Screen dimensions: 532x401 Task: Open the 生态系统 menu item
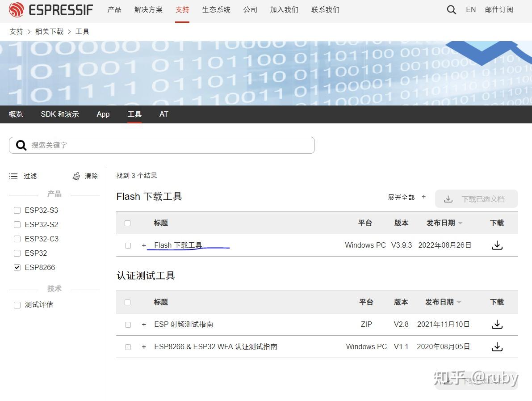click(216, 9)
